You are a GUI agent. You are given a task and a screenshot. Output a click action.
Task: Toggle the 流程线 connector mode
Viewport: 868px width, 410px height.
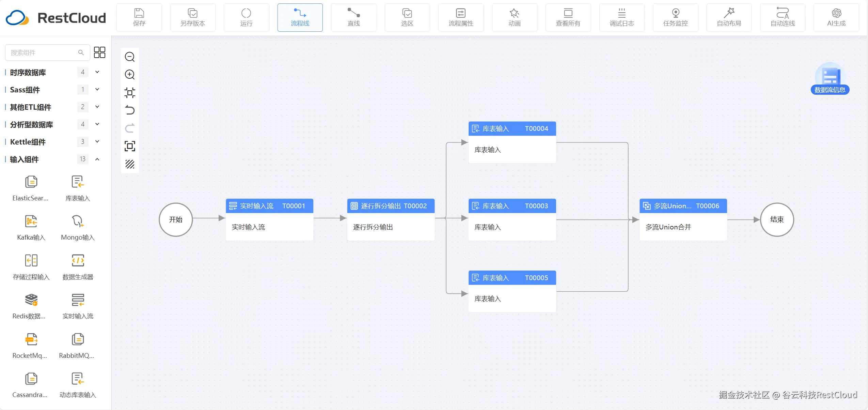[300, 17]
